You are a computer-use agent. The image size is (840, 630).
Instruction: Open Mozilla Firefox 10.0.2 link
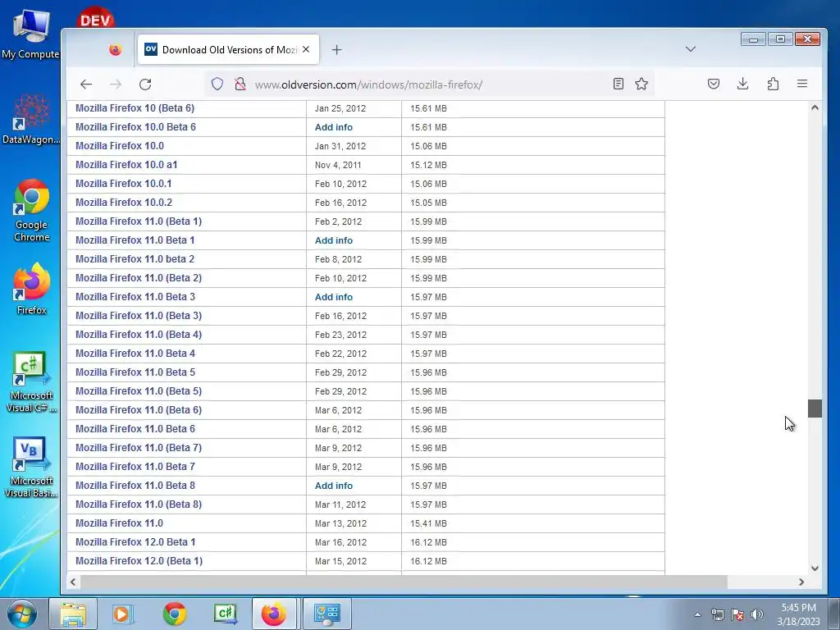click(x=124, y=203)
